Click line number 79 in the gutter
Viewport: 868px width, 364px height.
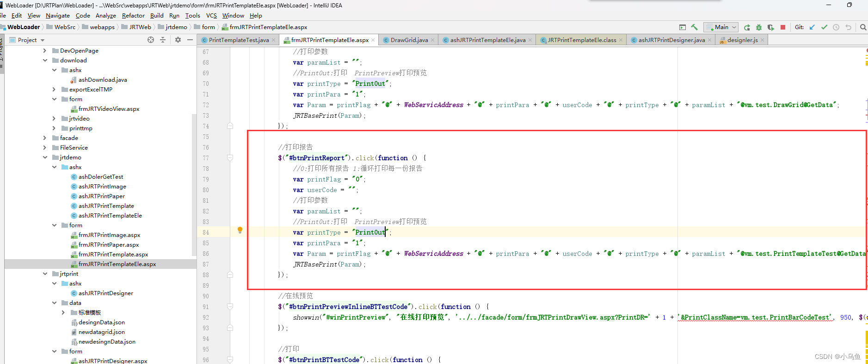click(x=206, y=179)
